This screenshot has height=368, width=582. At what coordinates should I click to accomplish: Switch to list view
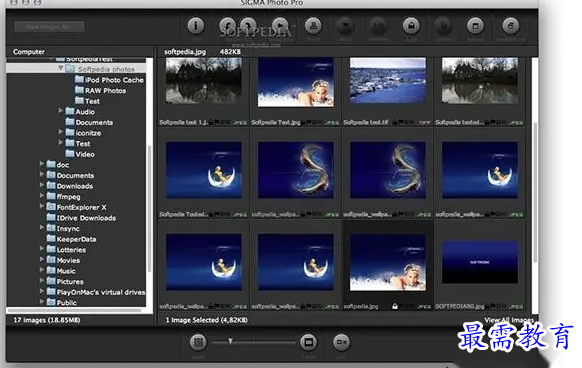341,342
